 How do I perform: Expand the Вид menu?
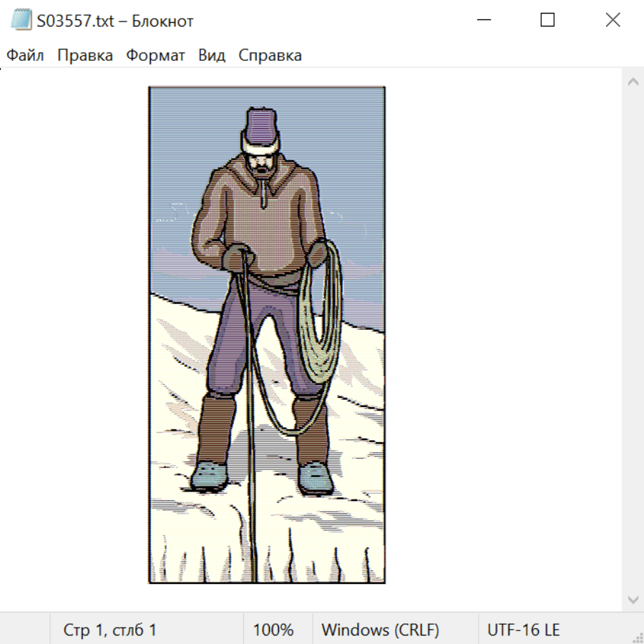[x=212, y=56]
